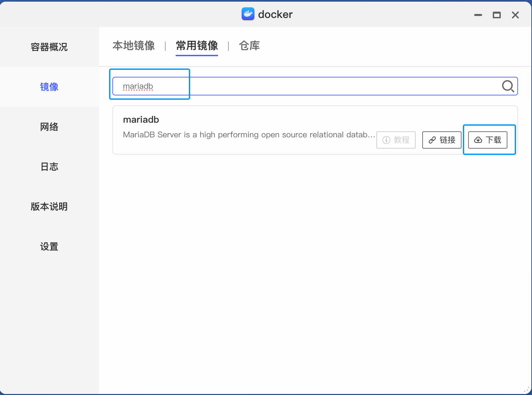The image size is (532, 395).
Task: Switch to the 本地镜像 tab
Action: click(x=134, y=46)
